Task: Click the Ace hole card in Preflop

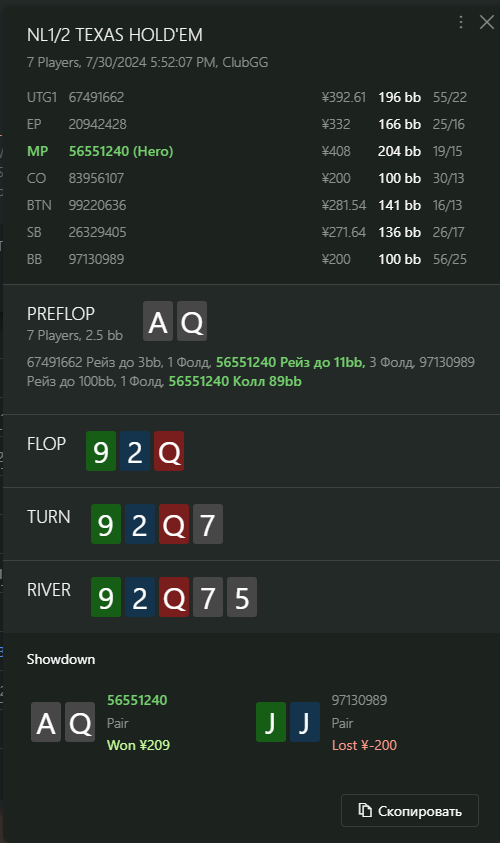Action: pyautogui.click(x=158, y=322)
